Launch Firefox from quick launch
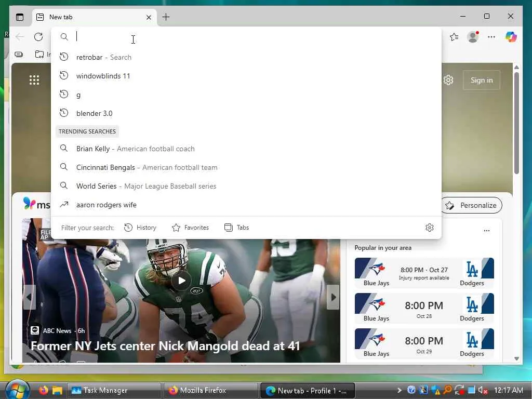Image resolution: width=532 pixels, height=399 pixels. coord(44,390)
